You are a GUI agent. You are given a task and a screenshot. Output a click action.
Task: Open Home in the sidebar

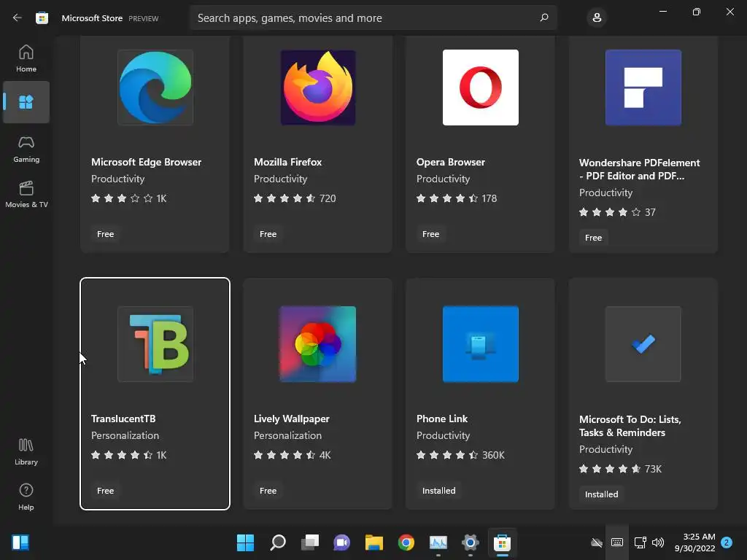[x=26, y=58]
